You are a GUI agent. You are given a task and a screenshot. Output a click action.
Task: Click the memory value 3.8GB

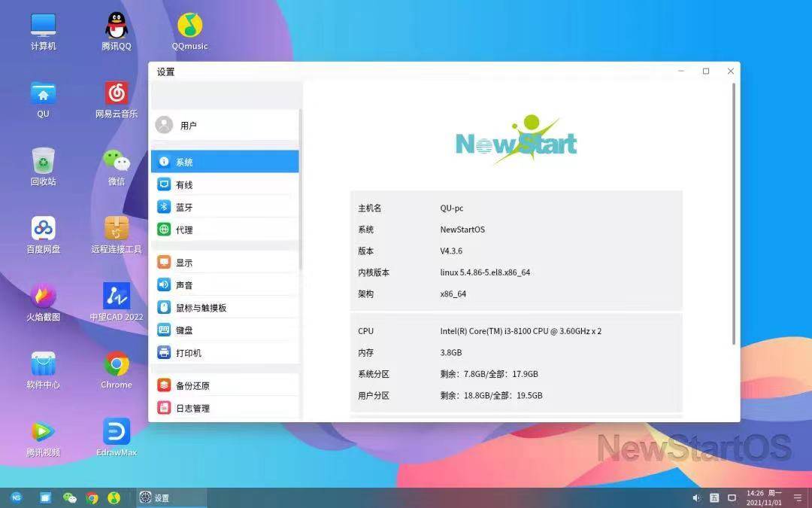[x=451, y=352]
